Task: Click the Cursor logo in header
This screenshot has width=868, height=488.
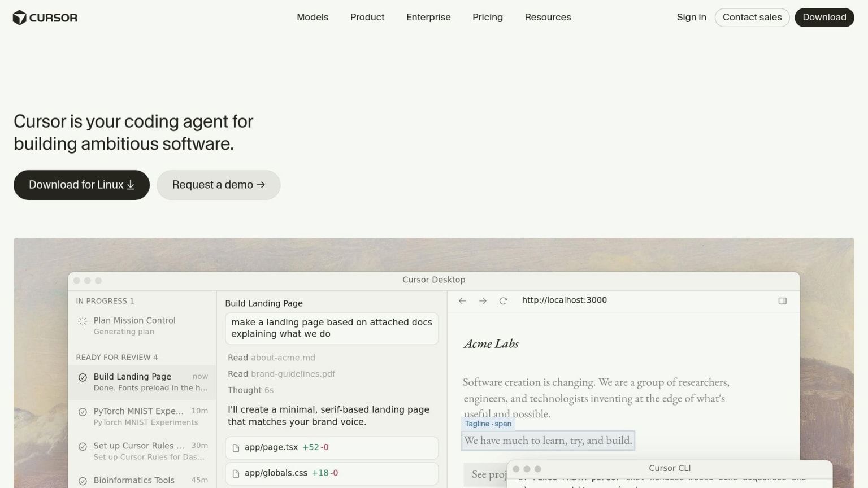Action: point(45,18)
